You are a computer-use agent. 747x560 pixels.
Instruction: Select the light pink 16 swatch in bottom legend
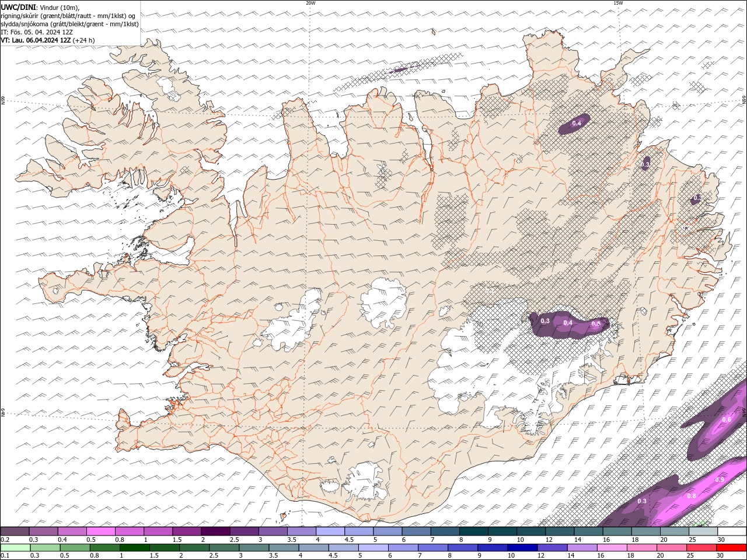612,547
